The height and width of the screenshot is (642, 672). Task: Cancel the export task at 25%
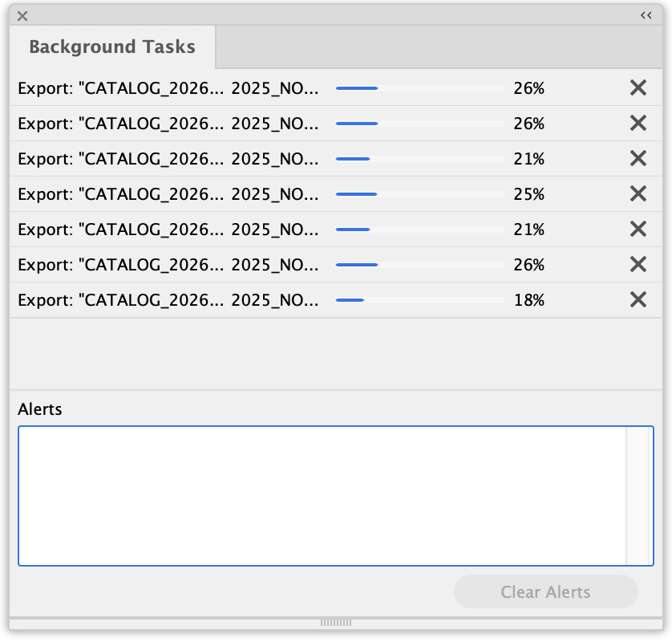click(x=638, y=194)
